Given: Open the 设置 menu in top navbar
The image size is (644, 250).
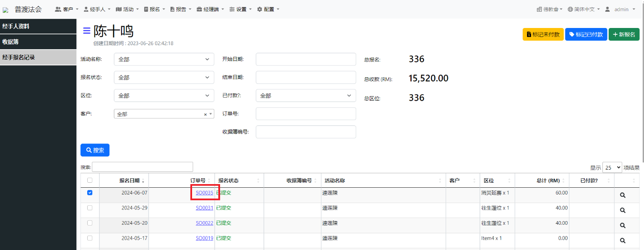Looking at the screenshot, I should click(240, 9).
